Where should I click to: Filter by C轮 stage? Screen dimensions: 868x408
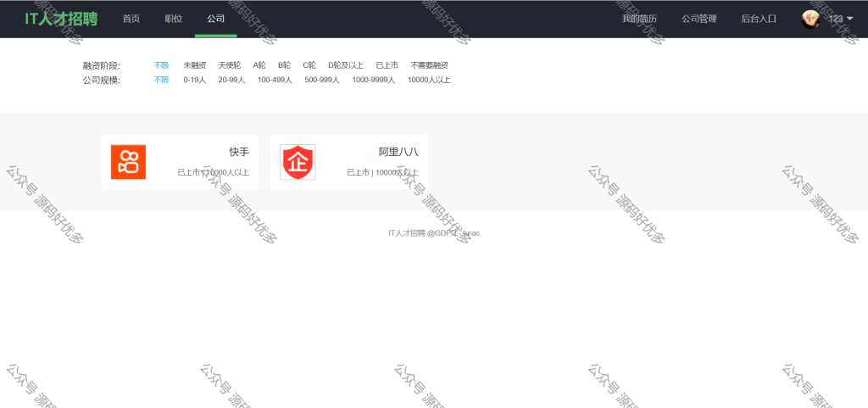tap(309, 65)
